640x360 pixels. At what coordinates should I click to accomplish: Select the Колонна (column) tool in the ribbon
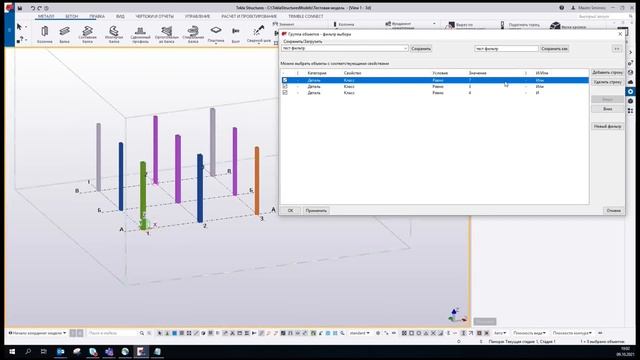44,34
